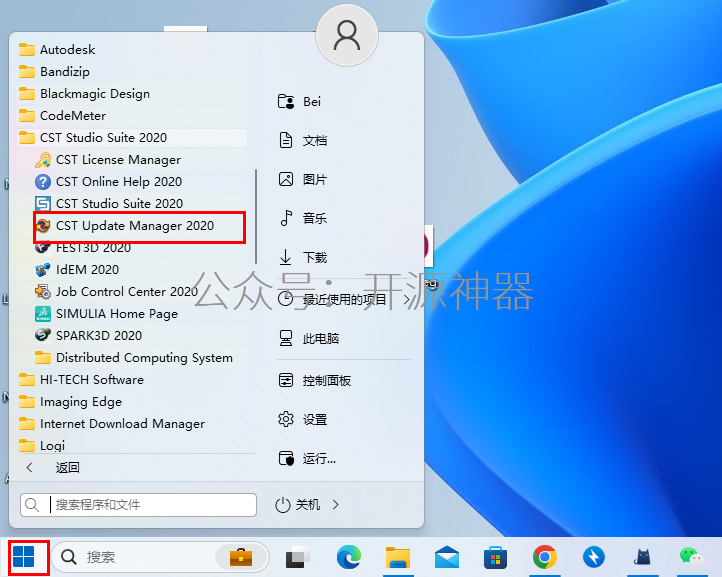Expand the Imaging Edge folder

tap(133, 402)
